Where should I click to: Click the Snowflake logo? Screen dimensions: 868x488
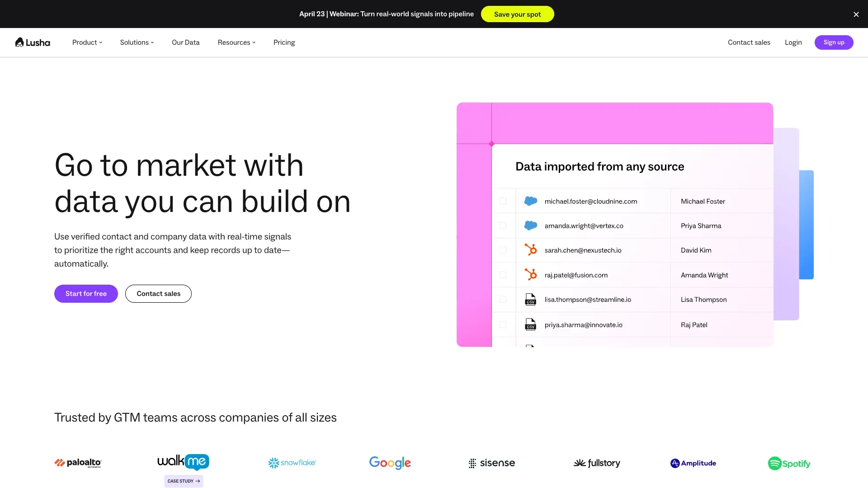point(292,463)
